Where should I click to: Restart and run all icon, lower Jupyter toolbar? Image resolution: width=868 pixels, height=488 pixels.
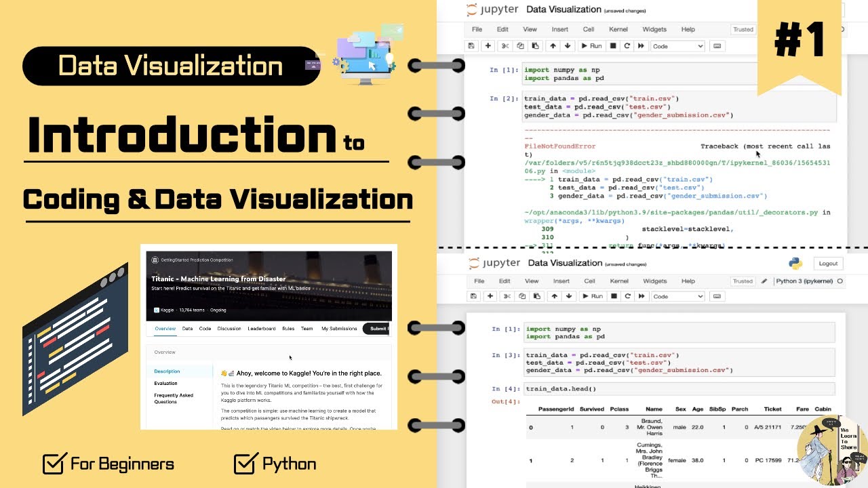(641, 296)
